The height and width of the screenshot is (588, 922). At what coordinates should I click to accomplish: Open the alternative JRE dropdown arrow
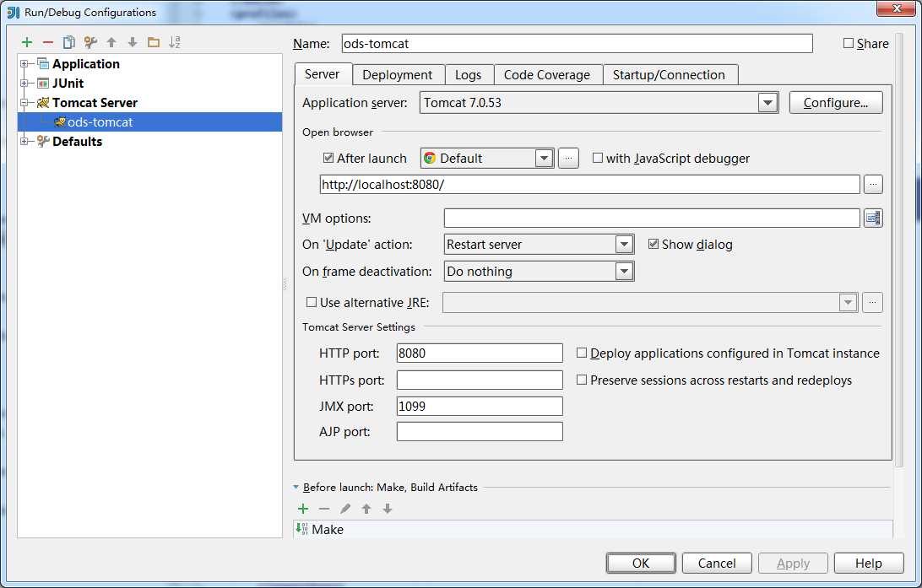point(848,303)
